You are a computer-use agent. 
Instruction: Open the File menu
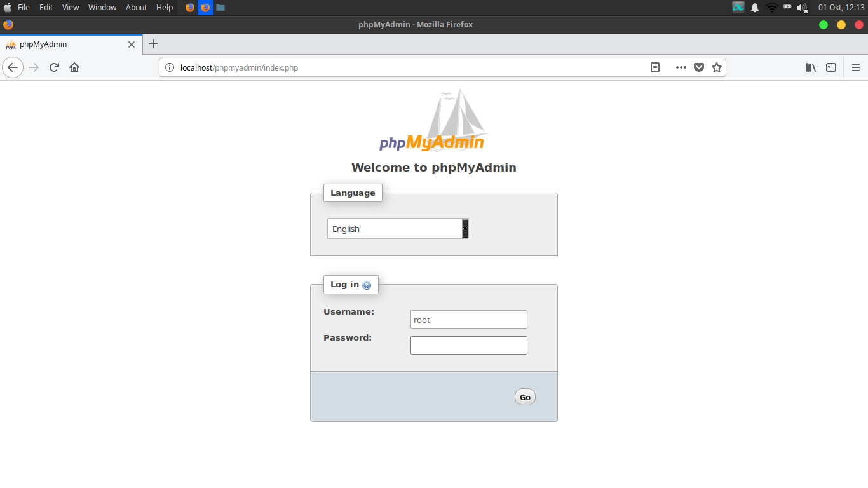24,8
